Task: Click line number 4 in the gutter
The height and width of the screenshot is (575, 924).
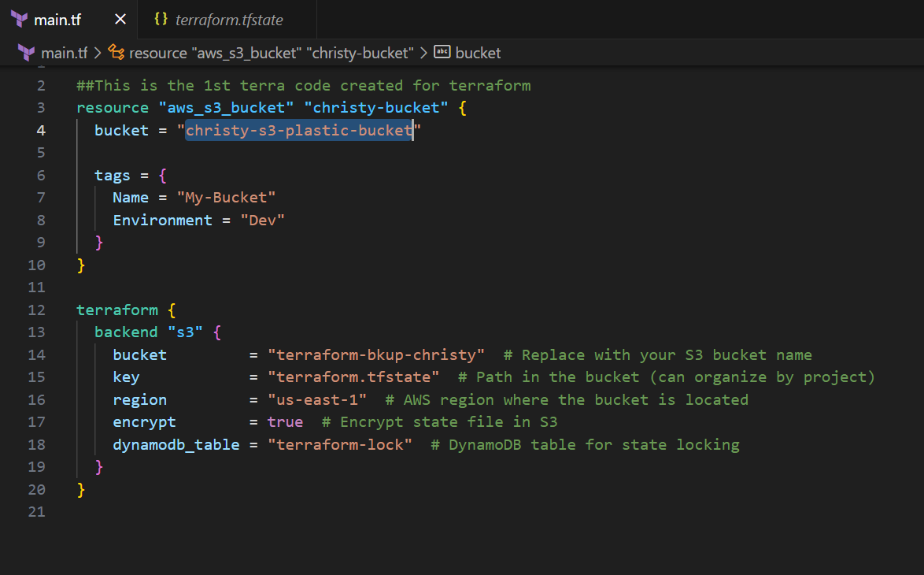Action: pos(41,130)
